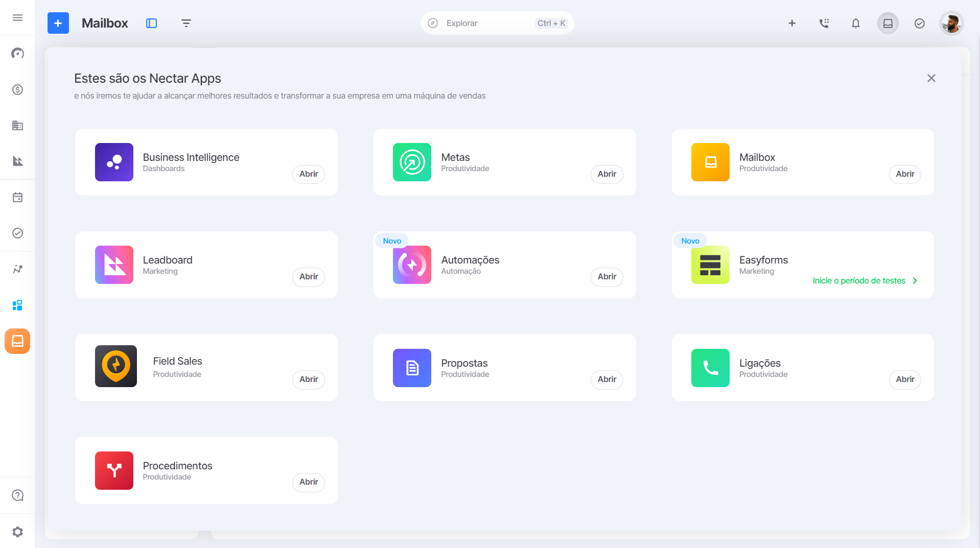Close the Nectar Apps panel
This screenshot has width=980, height=548.
tap(931, 78)
